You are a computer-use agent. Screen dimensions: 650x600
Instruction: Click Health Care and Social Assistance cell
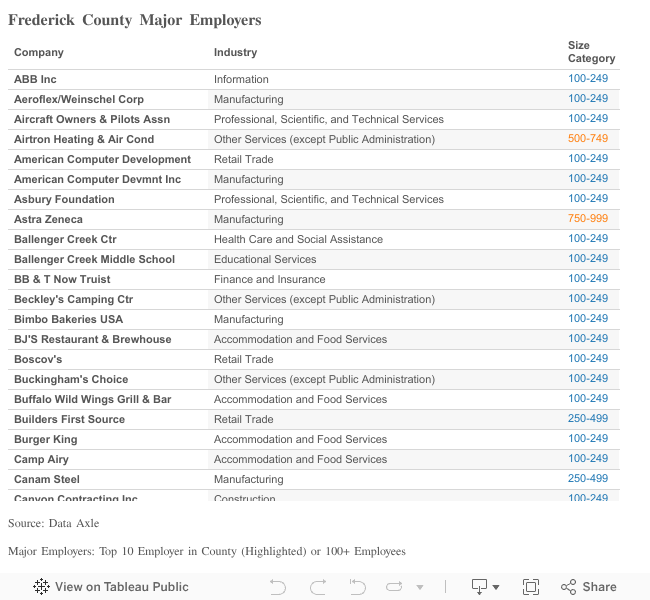298,239
